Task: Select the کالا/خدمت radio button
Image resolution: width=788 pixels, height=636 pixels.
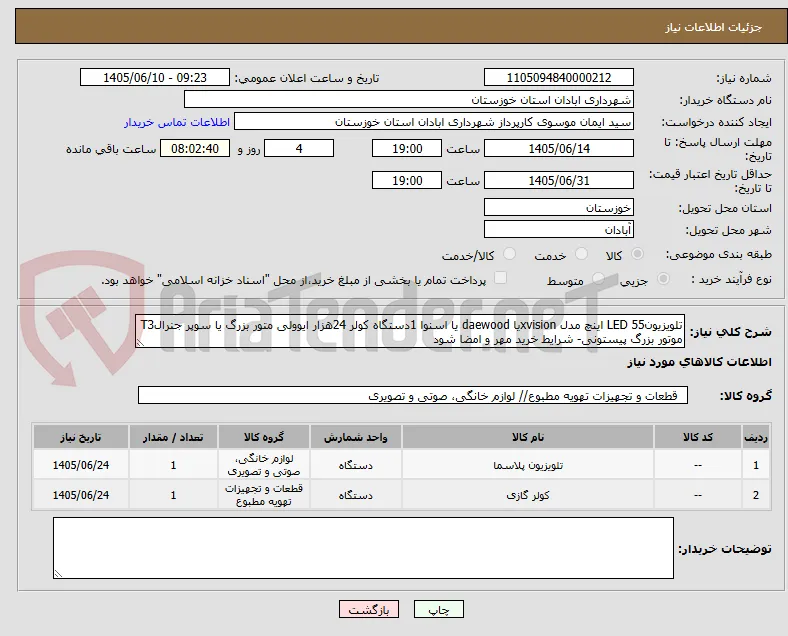Action: [x=509, y=254]
